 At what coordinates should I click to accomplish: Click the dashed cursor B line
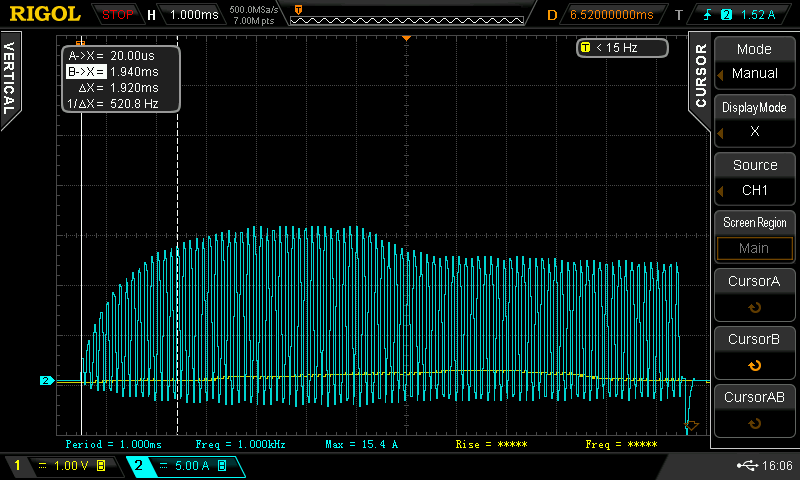pyautogui.click(x=178, y=275)
